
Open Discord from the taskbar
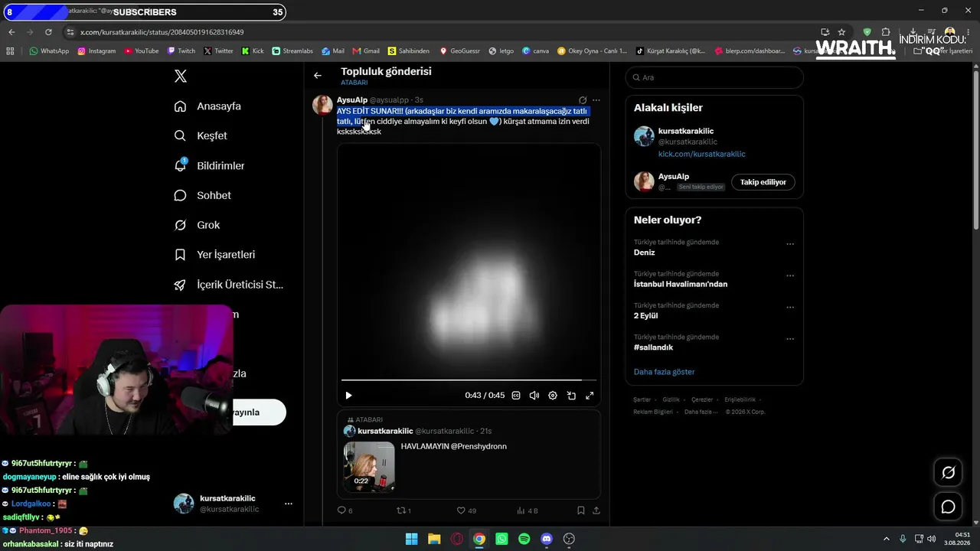click(547, 539)
